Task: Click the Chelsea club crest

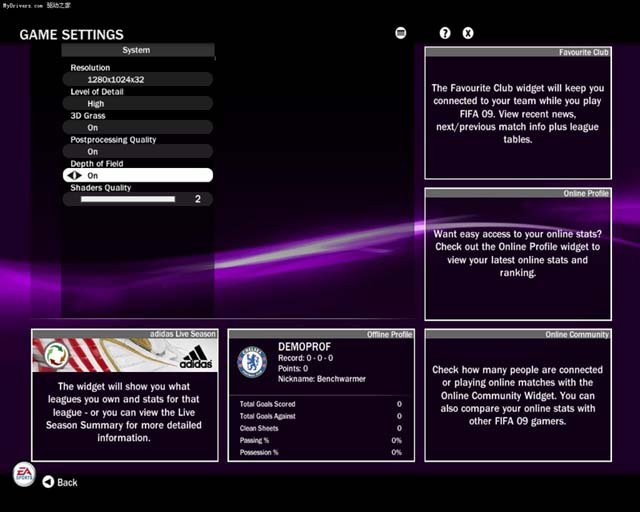Action: pos(252,362)
